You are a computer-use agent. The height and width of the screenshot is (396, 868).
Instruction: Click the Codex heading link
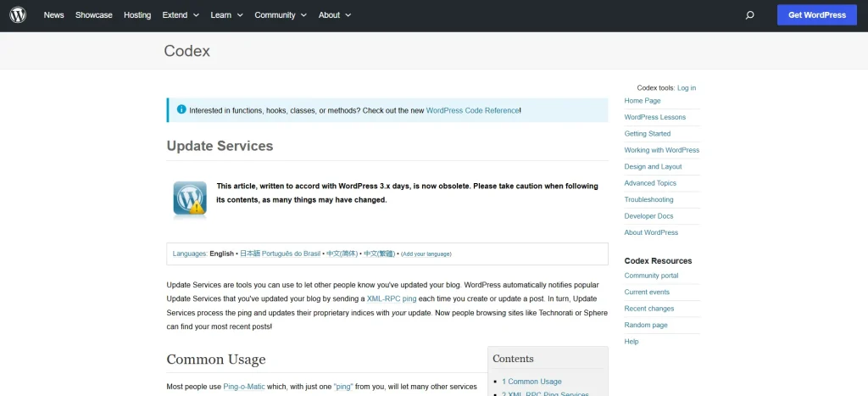(x=186, y=51)
